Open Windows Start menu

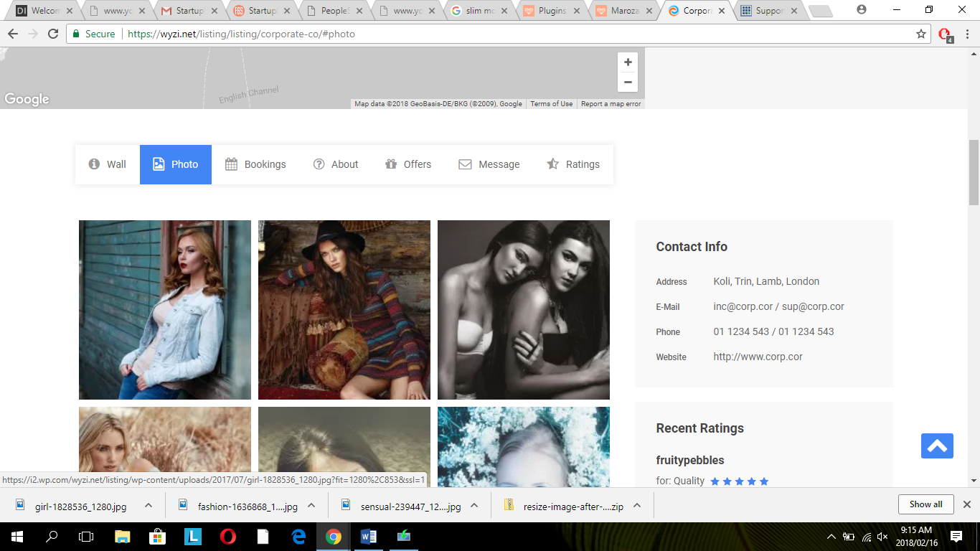[x=17, y=537]
